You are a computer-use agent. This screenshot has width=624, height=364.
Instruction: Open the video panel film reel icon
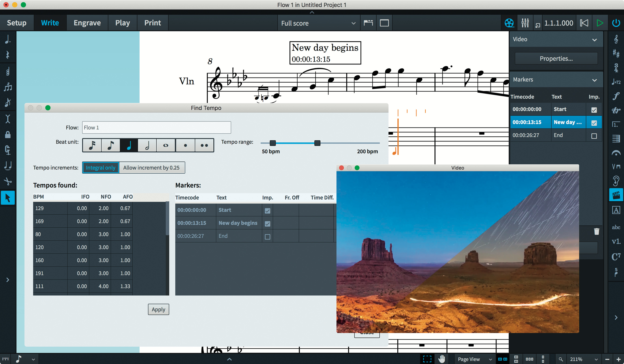pos(509,23)
